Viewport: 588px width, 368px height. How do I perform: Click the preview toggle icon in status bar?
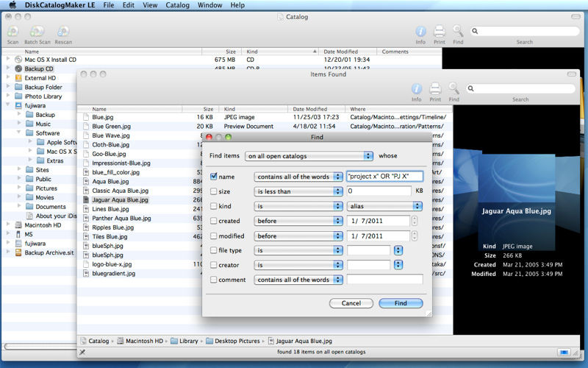point(563,353)
